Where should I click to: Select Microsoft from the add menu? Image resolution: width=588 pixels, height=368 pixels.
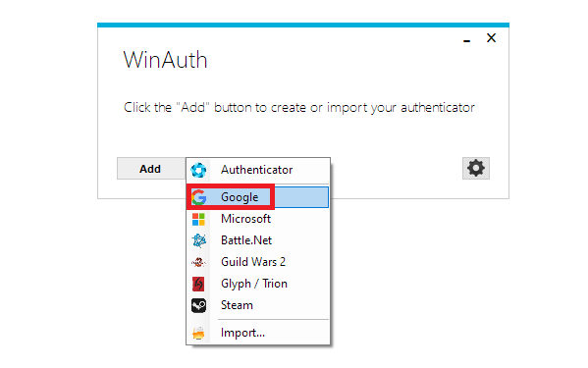[x=258, y=219]
